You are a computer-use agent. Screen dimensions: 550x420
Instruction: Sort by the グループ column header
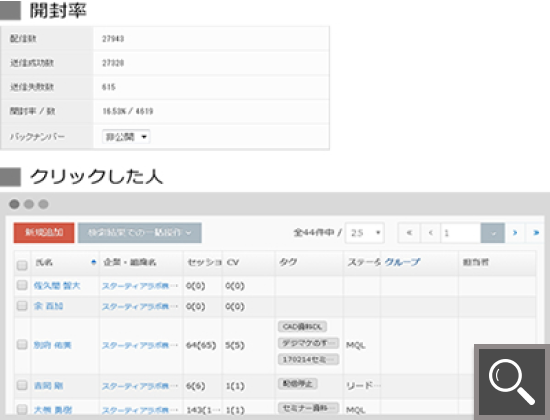point(402,262)
